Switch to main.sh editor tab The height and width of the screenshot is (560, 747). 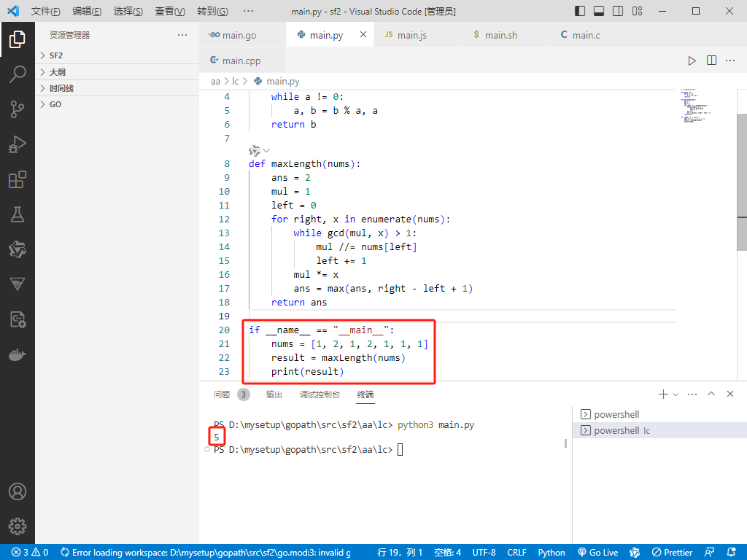505,35
